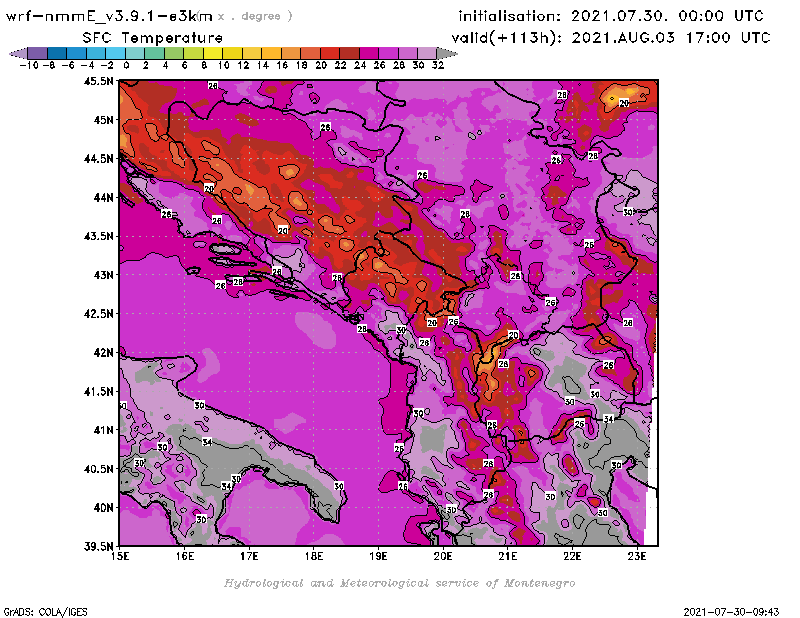Click the orange swatch between 14 and 16
This screenshot has height=618, width=800.
point(271,53)
